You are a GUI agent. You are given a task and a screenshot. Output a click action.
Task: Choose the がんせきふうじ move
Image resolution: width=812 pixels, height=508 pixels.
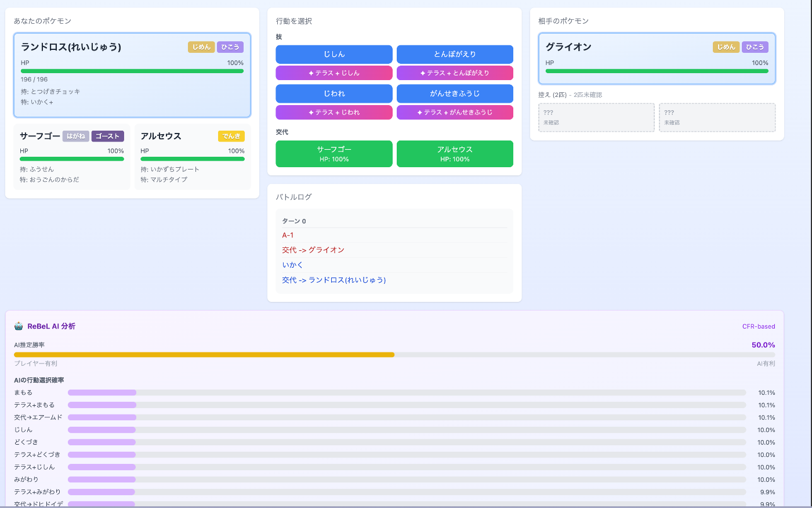(x=455, y=93)
